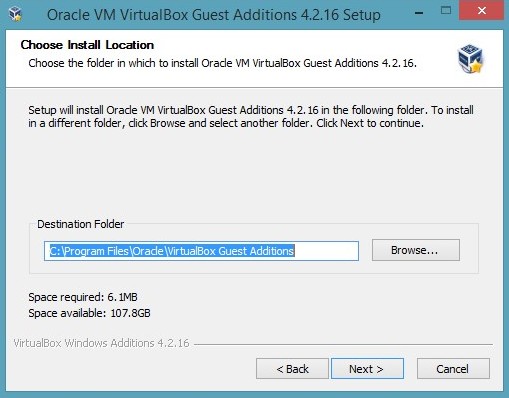The height and width of the screenshot is (398, 509).
Task: Click the 'Choose the folder in which to install' subtitle
Action: (223, 63)
